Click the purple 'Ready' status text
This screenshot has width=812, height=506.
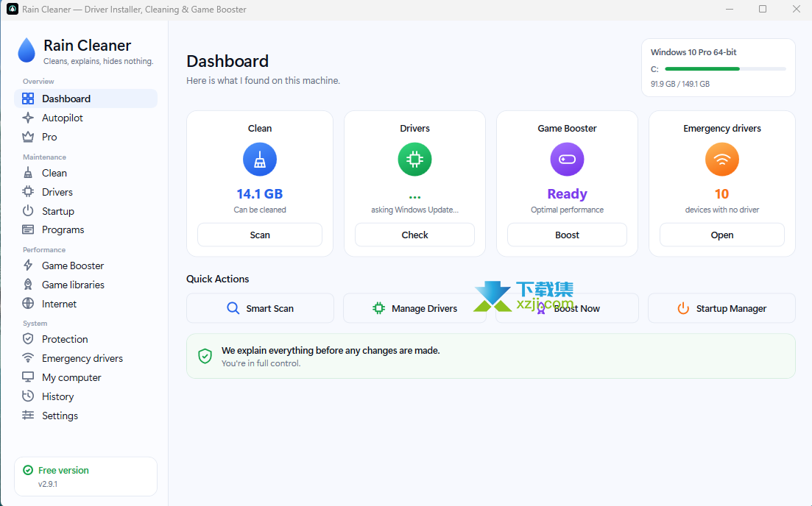point(567,194)
